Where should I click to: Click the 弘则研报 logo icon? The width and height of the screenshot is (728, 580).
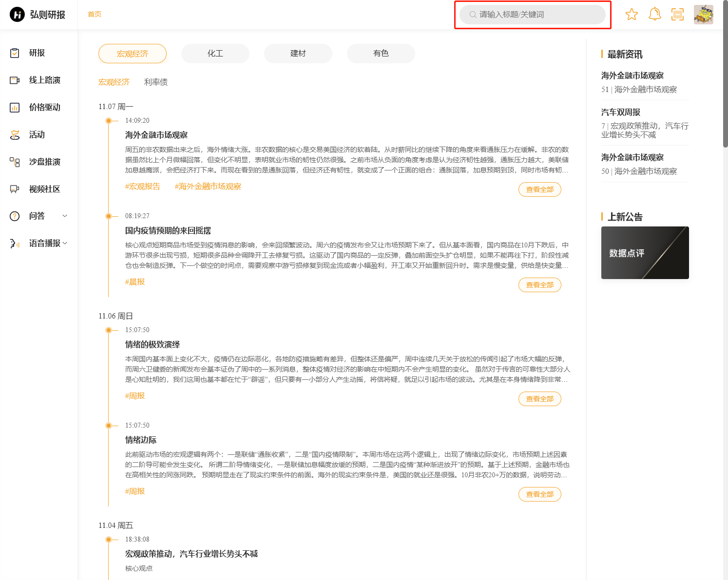coord(17,15)
